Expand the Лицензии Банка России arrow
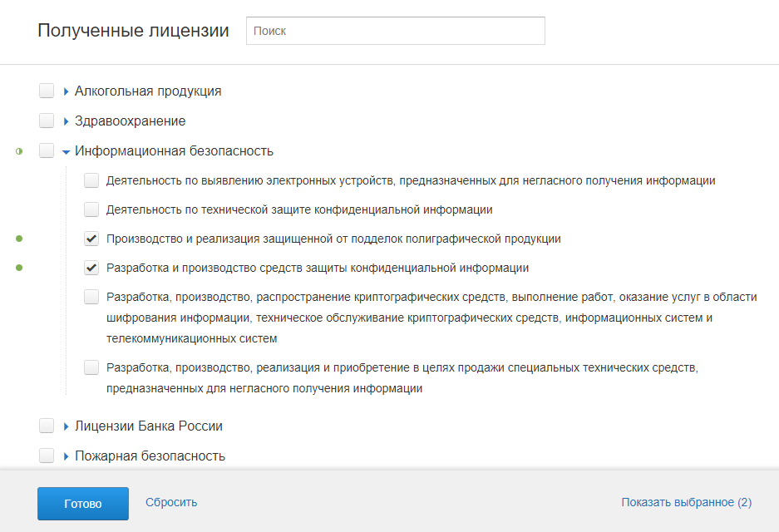The height and width of the screenshot is (532, 779). (x=67, y=426)
